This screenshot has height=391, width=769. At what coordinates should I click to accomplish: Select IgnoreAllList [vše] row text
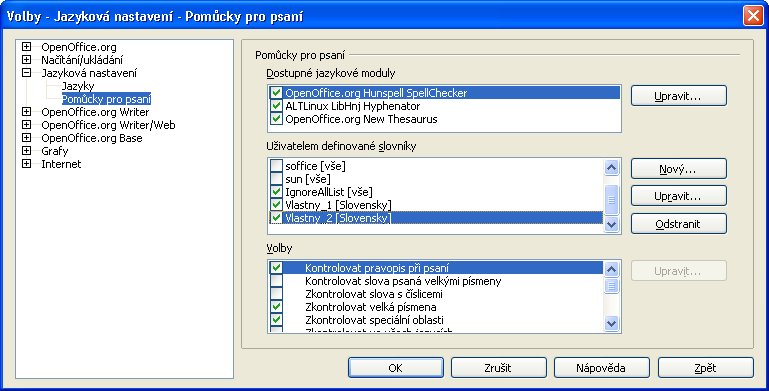(329, 192)
